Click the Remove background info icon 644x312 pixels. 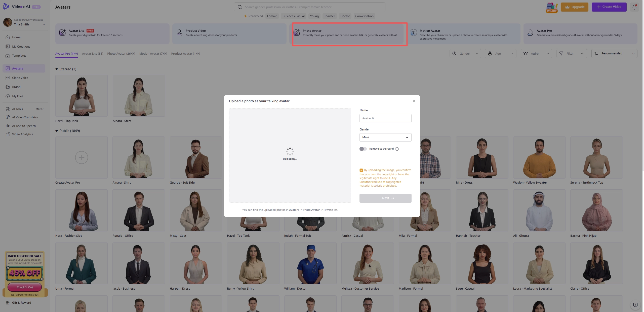(x=397, y=149)
